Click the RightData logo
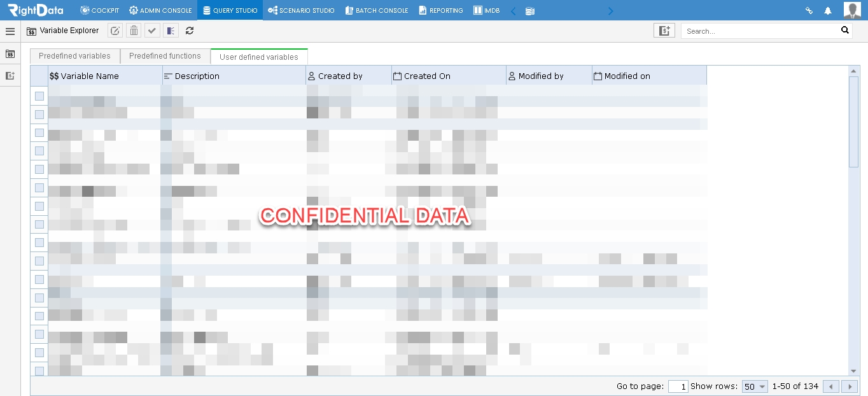 [x=36, y=10]
